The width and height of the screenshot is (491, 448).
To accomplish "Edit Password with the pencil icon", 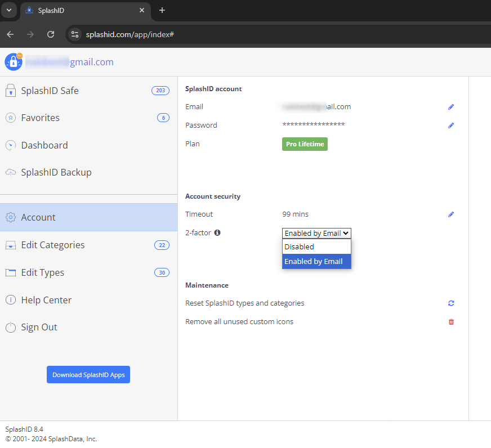I will [451, 126].
